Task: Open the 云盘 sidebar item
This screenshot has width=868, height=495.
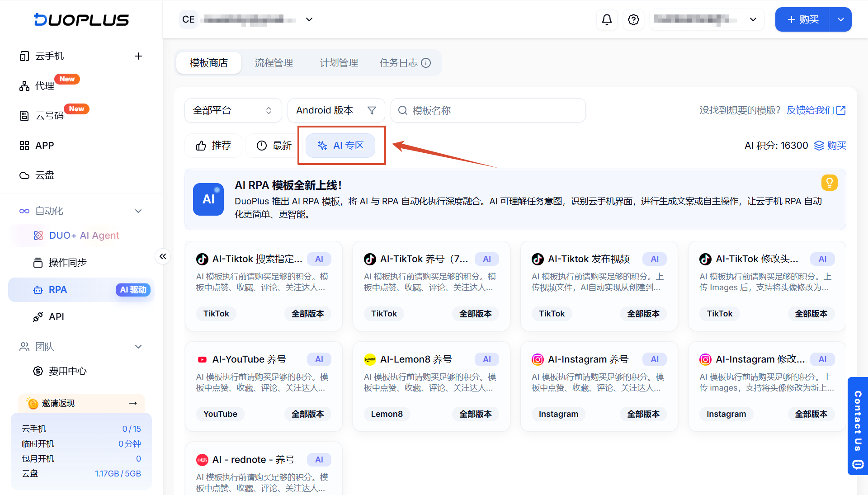Action: tap(45, 175)
